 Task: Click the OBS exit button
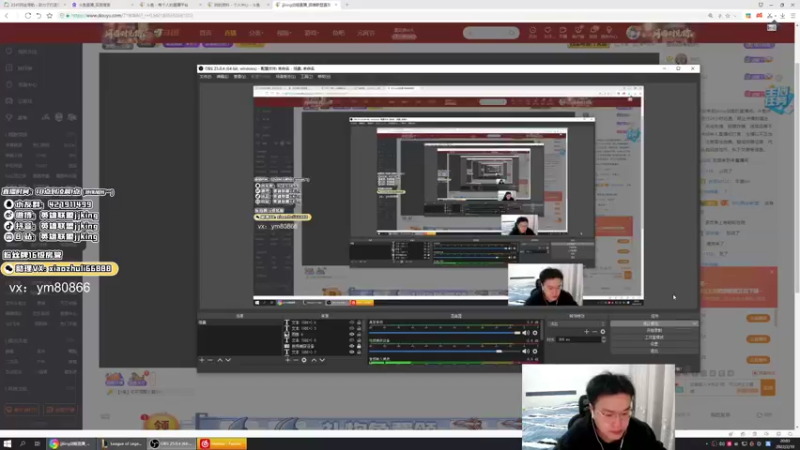click(x=654, y=351)
